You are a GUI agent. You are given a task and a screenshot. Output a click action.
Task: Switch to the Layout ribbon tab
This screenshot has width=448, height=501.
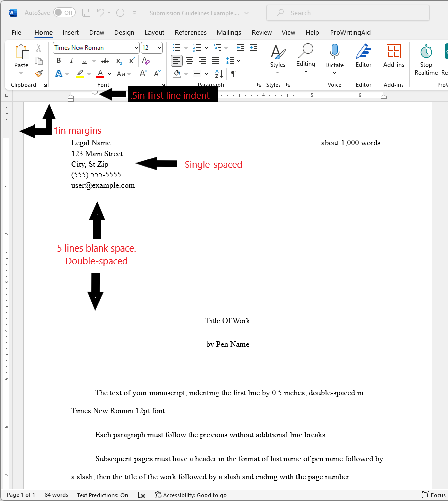point(155,32)
